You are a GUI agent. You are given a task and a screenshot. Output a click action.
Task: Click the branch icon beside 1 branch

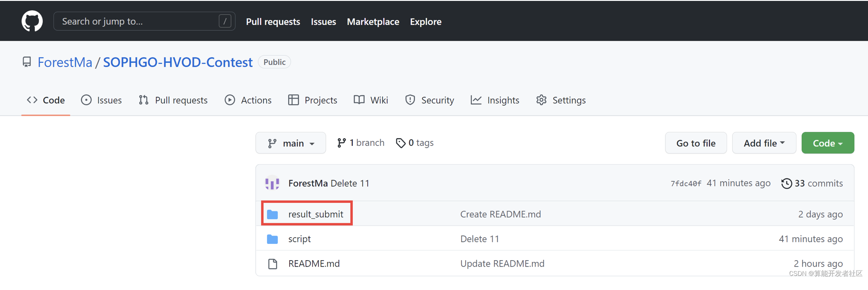(x=342, y=143)
